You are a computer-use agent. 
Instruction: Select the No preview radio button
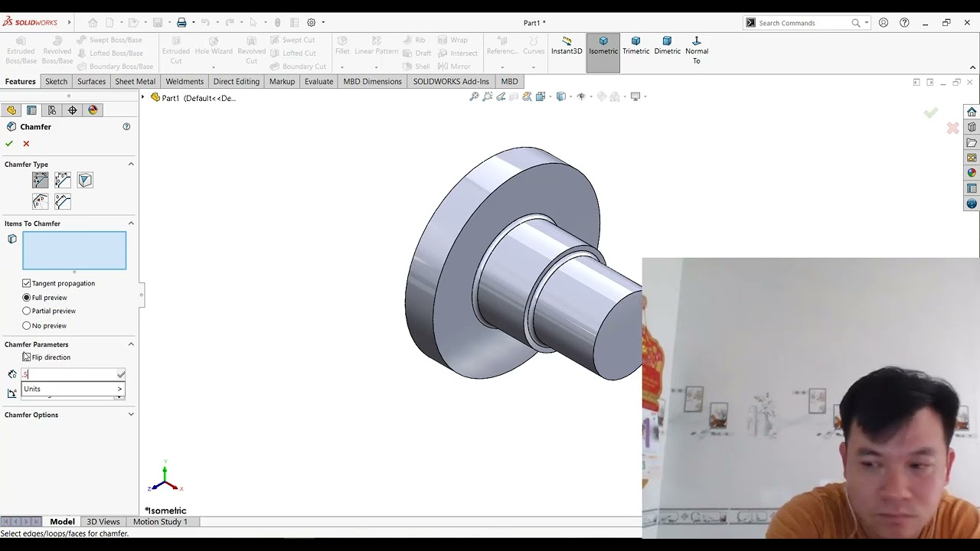click(x=27, y=325)
